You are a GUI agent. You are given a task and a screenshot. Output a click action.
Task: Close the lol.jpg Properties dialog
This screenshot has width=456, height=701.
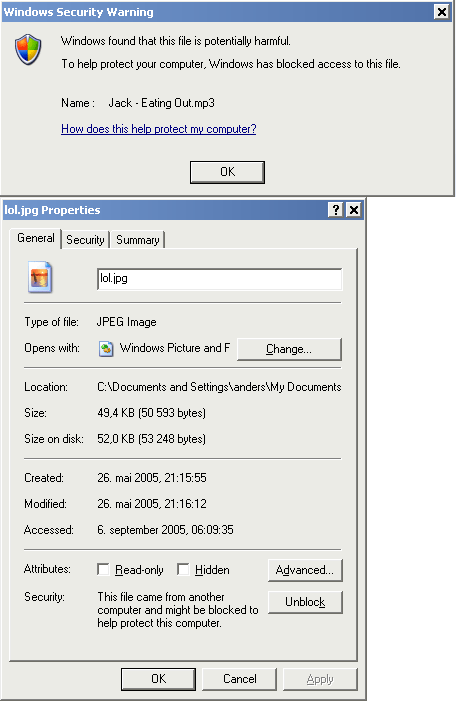coord(354,210)
